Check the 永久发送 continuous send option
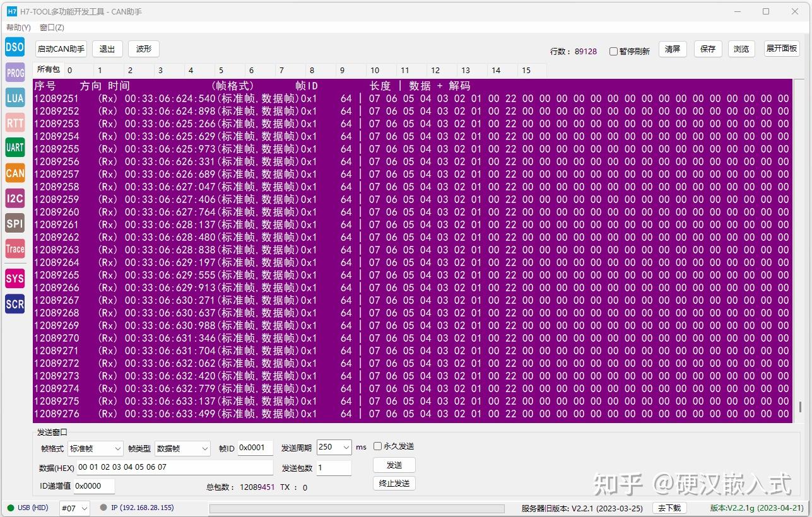This screenshot has height=517, width=812. (x=377, y=446)
